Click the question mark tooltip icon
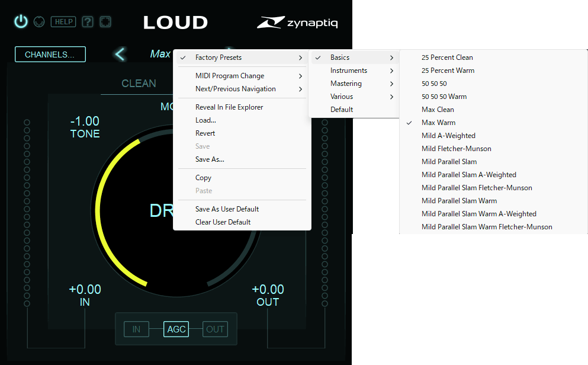588x365 pixels. coord(88,22)
